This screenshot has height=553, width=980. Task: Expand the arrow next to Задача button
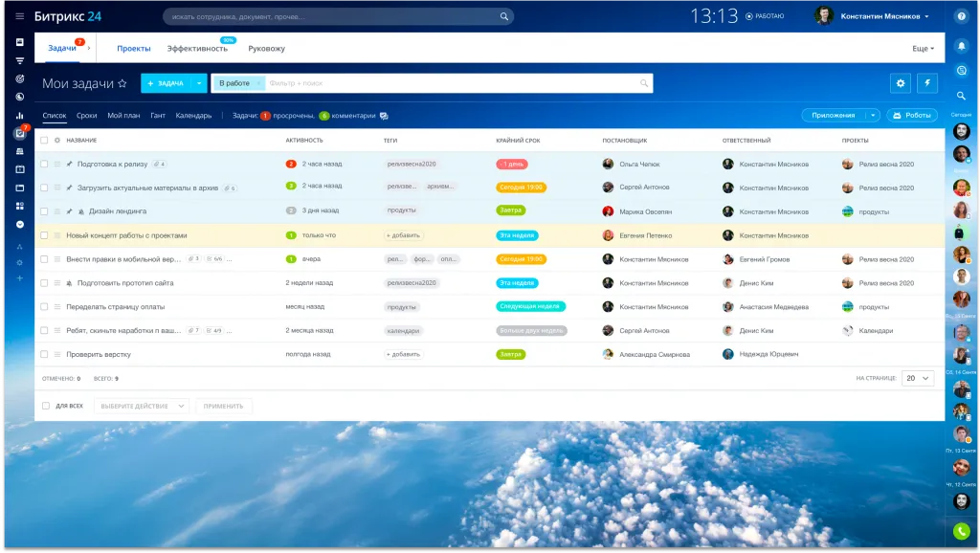pyautogui.click(x=199, y=83)
